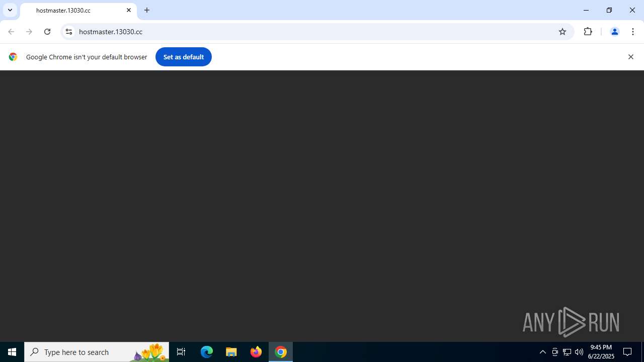Open the Meet Now tray icon
Viewport: 644px width, 362px height.
(x=555, y=352)
